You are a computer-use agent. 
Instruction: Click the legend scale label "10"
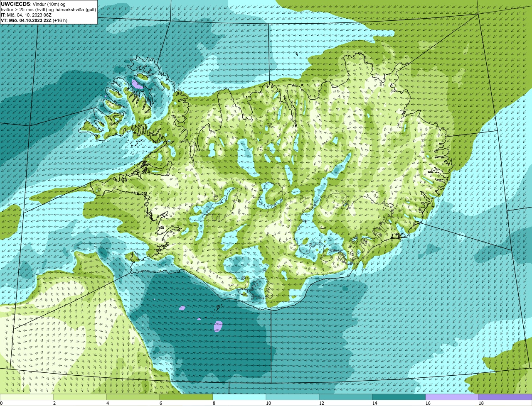(x=268, y=403)
